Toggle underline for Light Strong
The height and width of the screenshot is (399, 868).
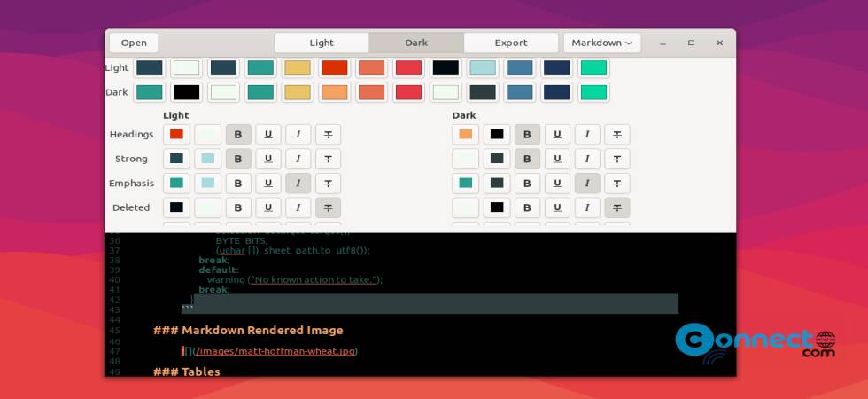point(267,159)
